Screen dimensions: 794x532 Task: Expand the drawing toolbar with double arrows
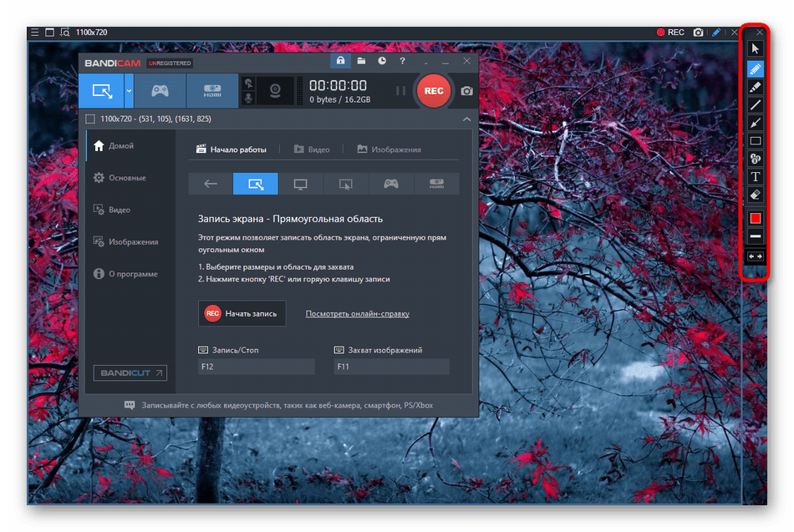[x=755, y=256]
